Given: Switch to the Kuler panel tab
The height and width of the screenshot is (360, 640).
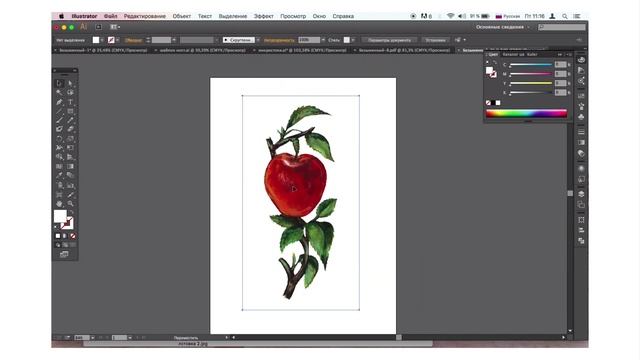Looking at the screenshot, I should [532, 54].
